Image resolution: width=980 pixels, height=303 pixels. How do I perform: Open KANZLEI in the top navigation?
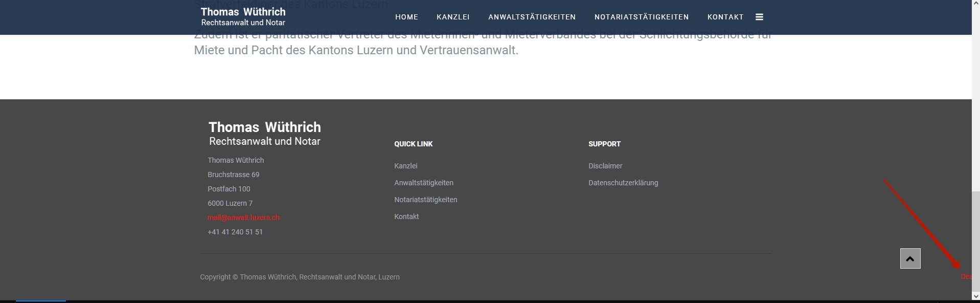tap(453, 17)
